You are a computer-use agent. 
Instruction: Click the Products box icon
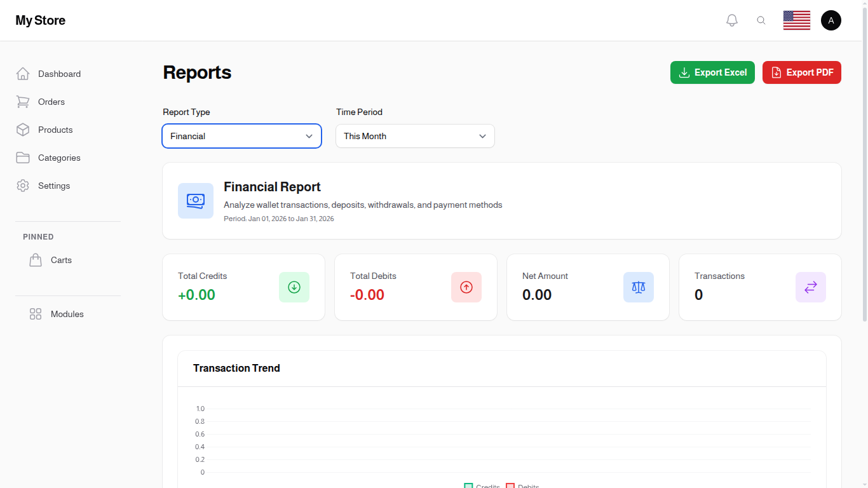pyautogui.click(x=23, y=130)
